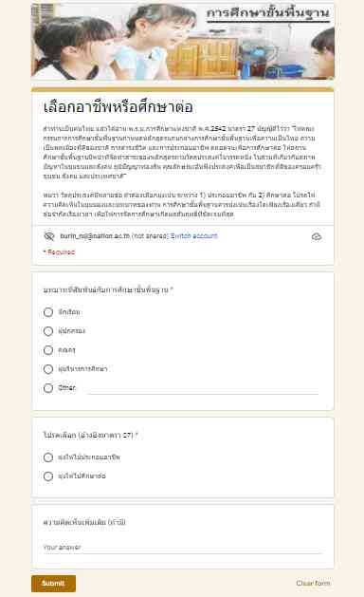Click the Your answer text field
Image resolution: width=364 pixels, height=597 pixels.
click(x=183, y=548)
